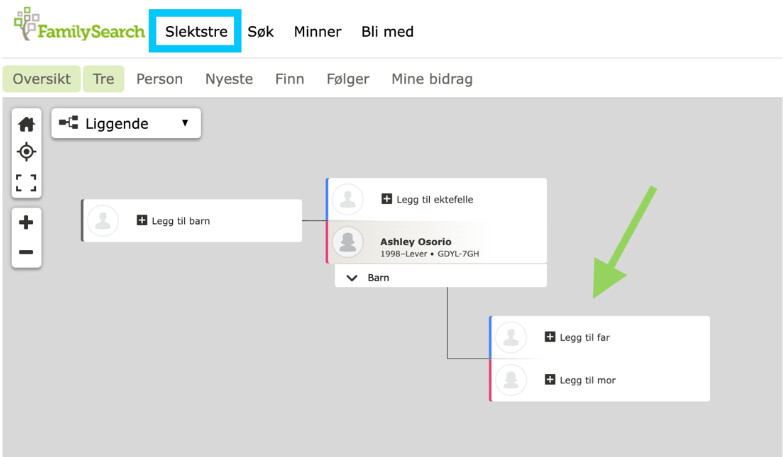Open the Slektstre menu
This screenshot has height=457, width=783.
tap(196, 31)
